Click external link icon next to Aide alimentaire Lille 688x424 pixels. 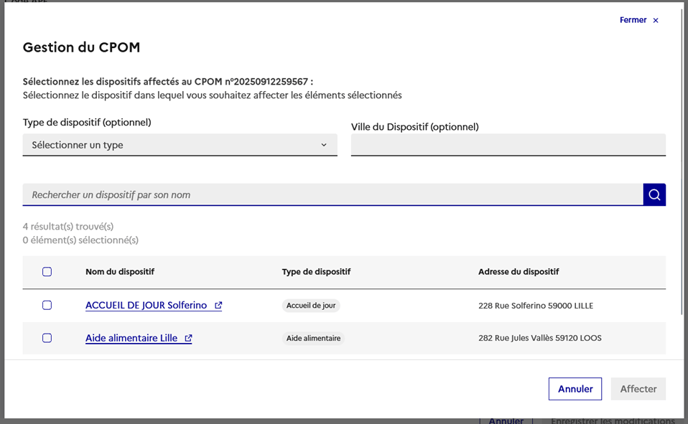coord(188,339)
